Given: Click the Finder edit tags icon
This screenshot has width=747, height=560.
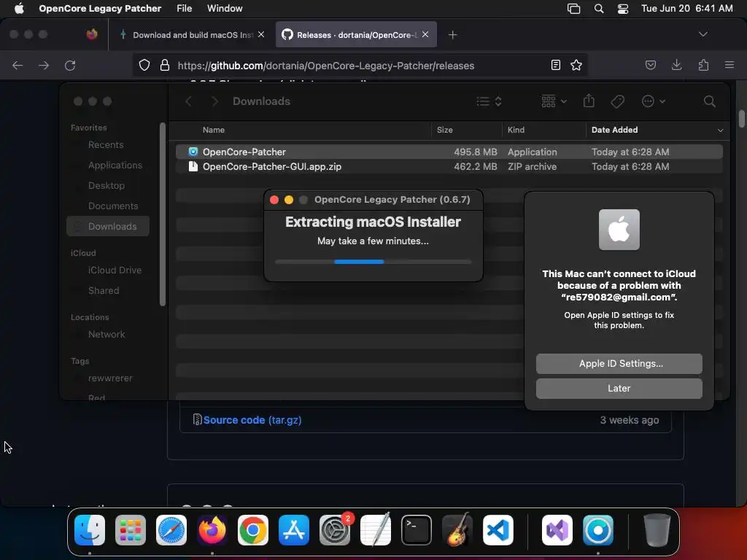Looking at the screenshot, I should [617, 101].
